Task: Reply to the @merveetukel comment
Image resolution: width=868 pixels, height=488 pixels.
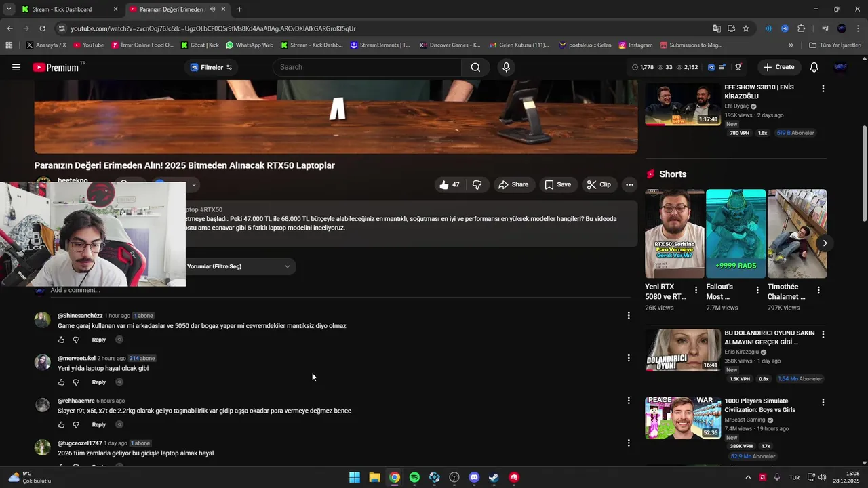Action: tap(99, 382)
